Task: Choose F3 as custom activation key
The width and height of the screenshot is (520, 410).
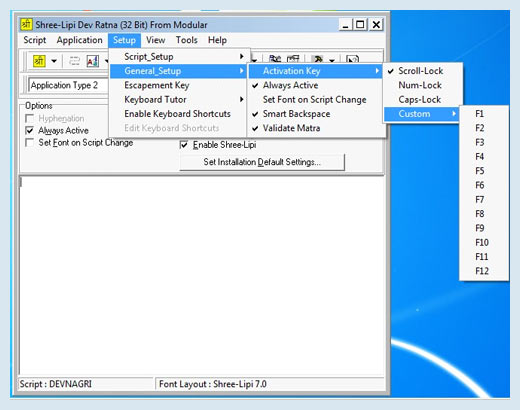Action: tap(484, 143)
